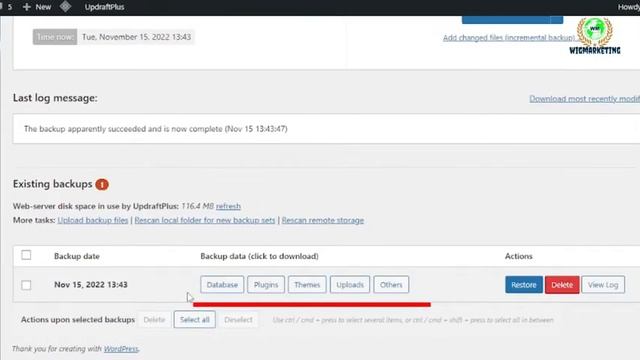Screen dimensions: 640x360
Task: Click the 116.4 MB disk space value
Action: 198,206
